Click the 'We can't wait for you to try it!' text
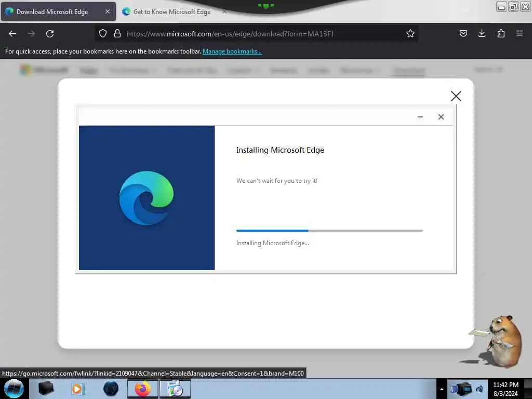532x399 pixels. coord(277,181)
